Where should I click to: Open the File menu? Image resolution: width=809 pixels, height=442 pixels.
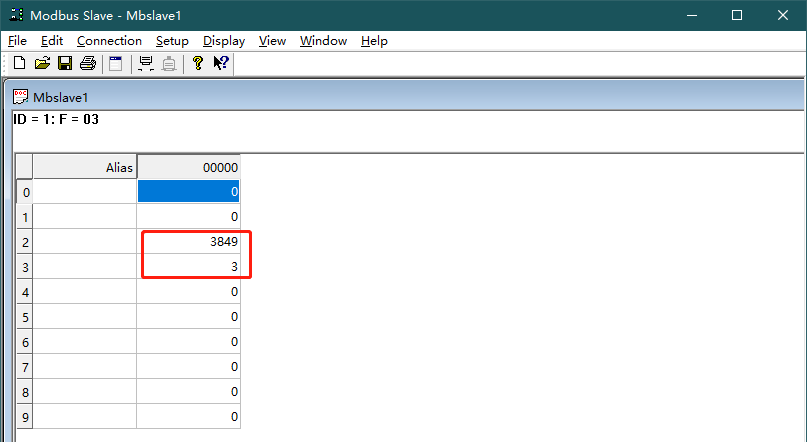(18, 41)
